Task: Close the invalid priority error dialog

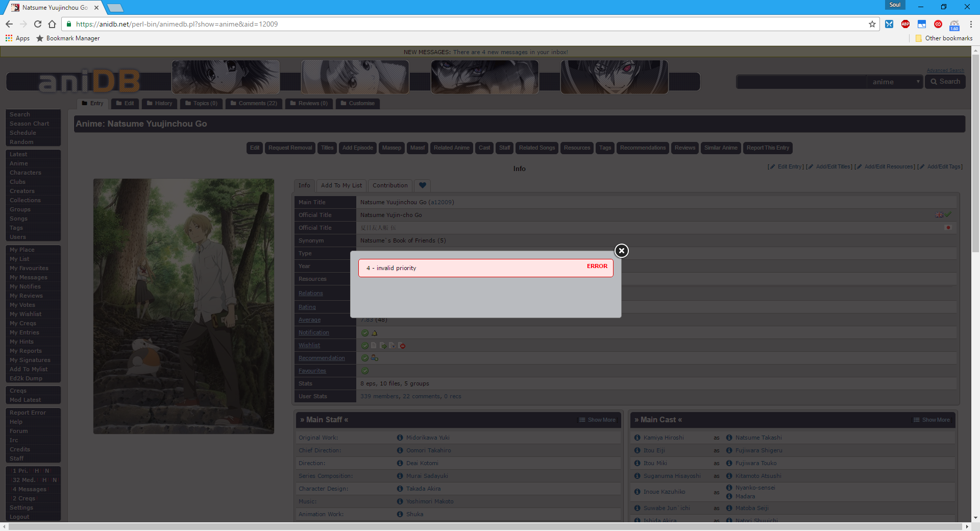Action: [x=621, y=251]
